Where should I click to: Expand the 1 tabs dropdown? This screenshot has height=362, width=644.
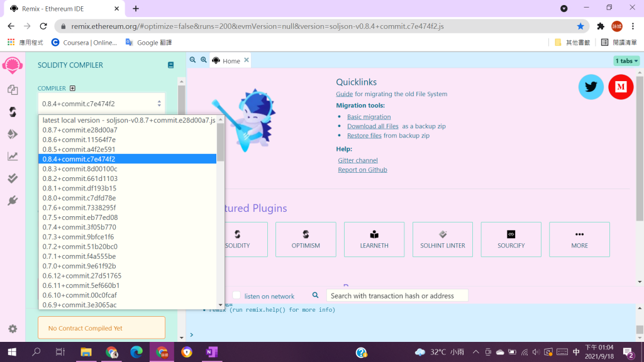coord(626,61)
